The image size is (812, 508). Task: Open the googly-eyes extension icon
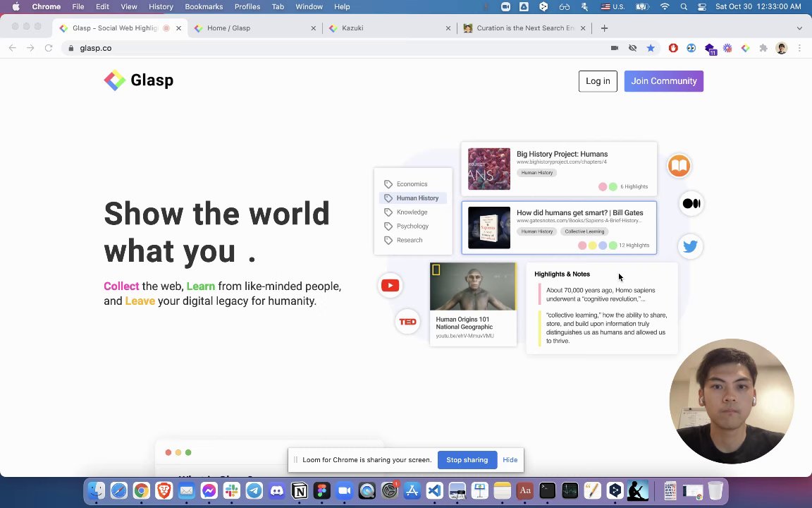691,48
